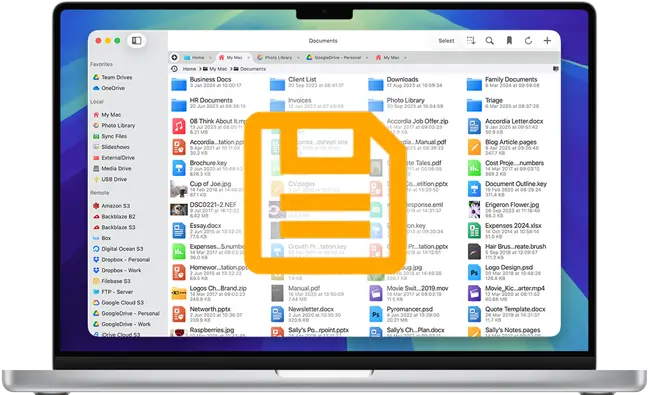Close the Photo Library tab

(x=298, y=57)
